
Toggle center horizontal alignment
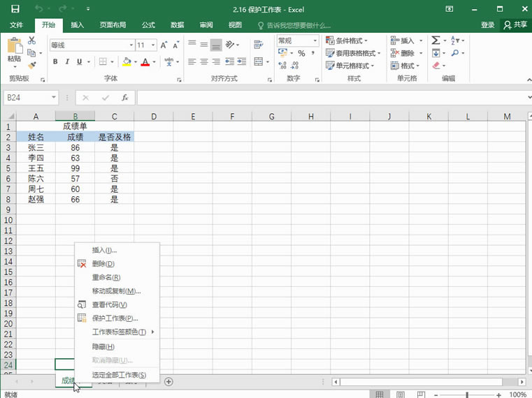point(204,61)
